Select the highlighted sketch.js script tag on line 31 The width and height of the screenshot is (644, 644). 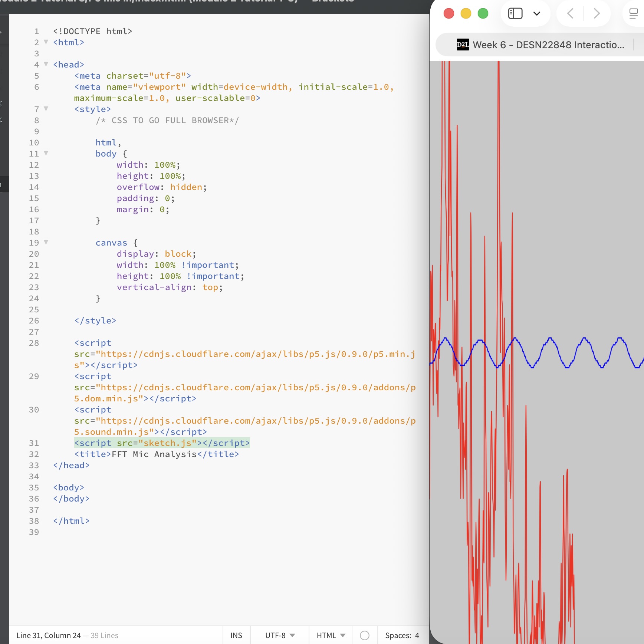click(x=162, y=443)
